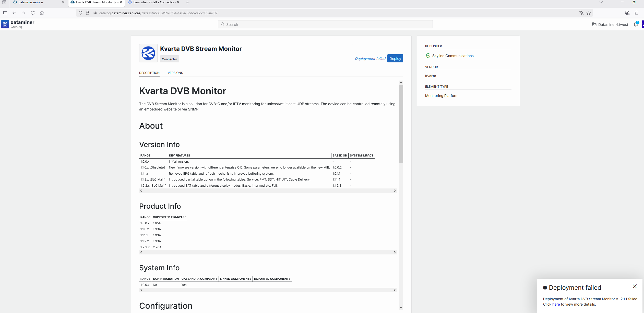Open tracking protection shield icon
The width and height of the screenshot is (644, 313).
(80, 13)
